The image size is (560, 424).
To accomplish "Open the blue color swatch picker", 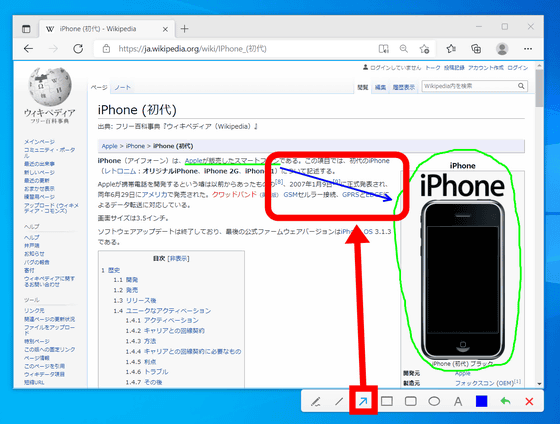I will click(482, 401).
